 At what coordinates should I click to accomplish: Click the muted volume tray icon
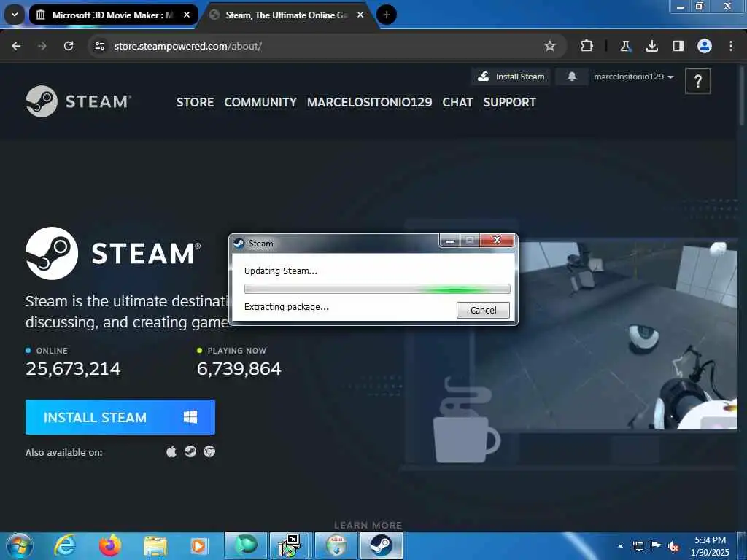(x=673, y=547)
